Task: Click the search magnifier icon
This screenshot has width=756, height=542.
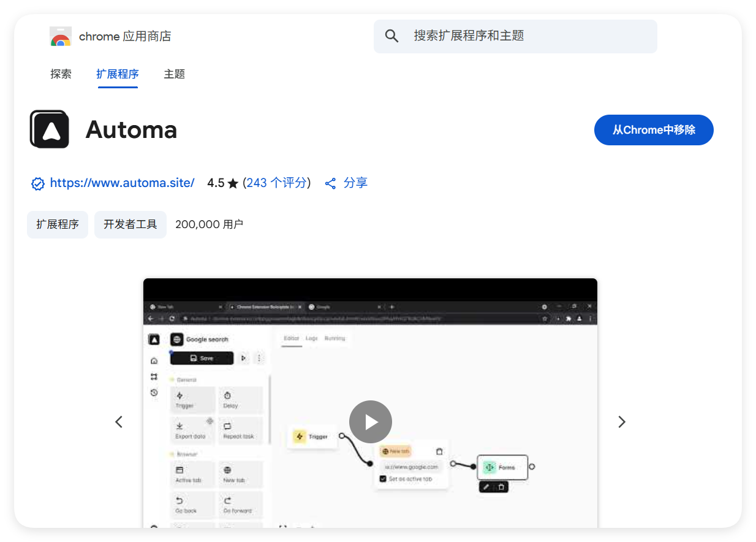Action: click(x=391, y=36)
